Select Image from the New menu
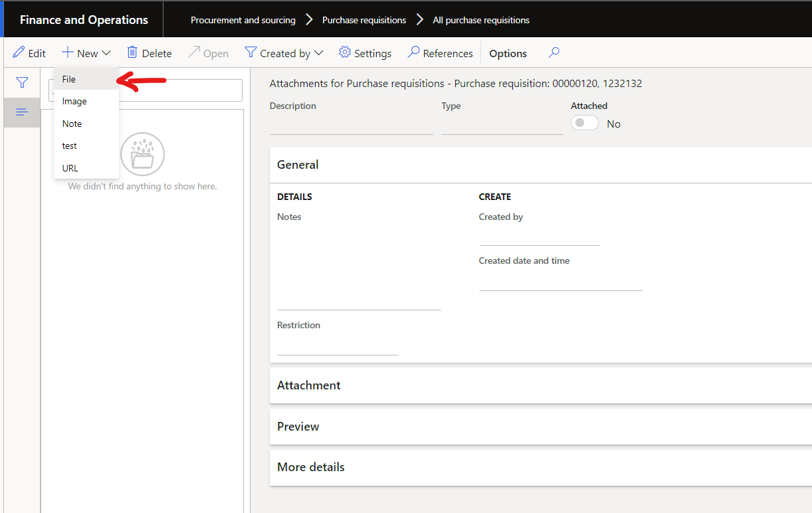This screenshot has width=812, height=513. coord(86,101)
